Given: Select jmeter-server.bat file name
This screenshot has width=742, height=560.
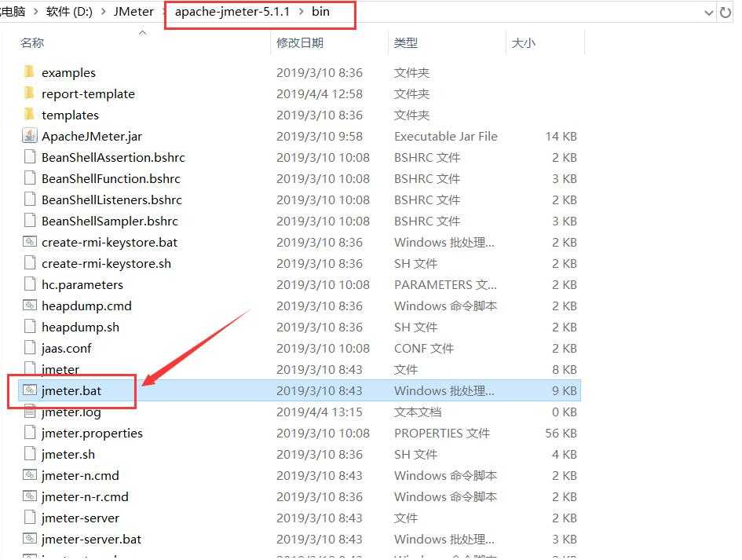Looking at the screenshot, I should point(91,539).
